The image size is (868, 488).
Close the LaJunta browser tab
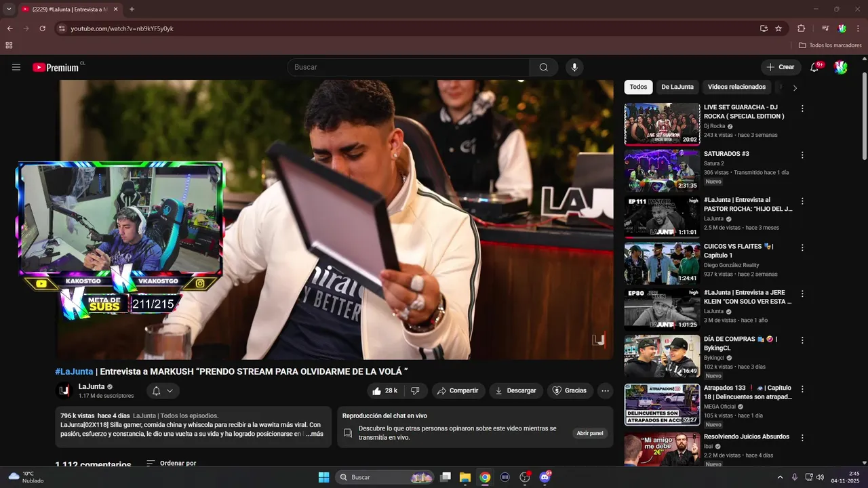pyautogui.click(x=115, y=9)
